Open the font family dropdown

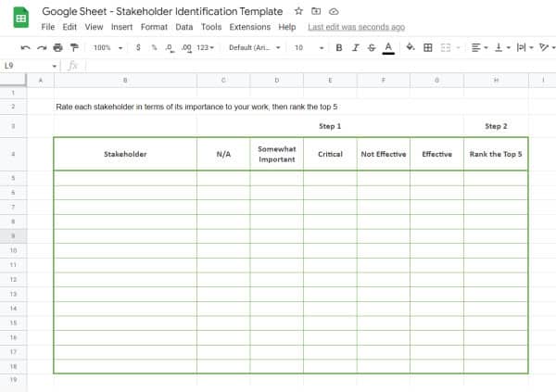point(254,47)
